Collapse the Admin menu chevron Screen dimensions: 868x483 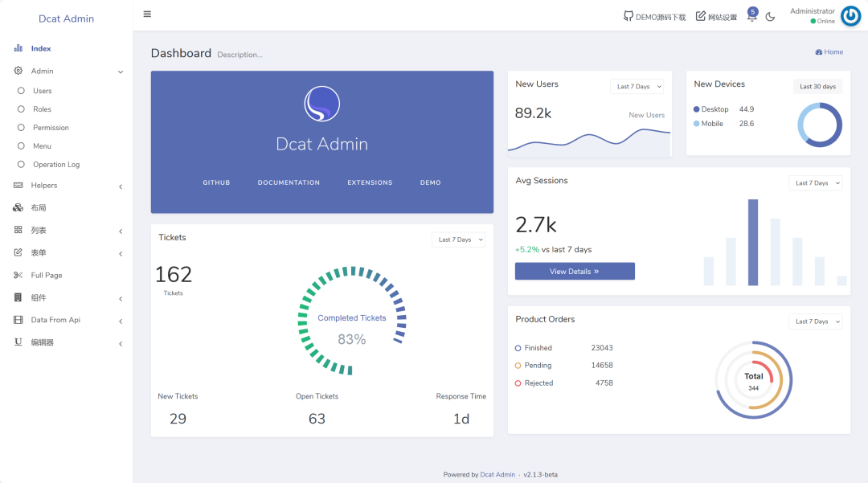[x=120, y=72]
